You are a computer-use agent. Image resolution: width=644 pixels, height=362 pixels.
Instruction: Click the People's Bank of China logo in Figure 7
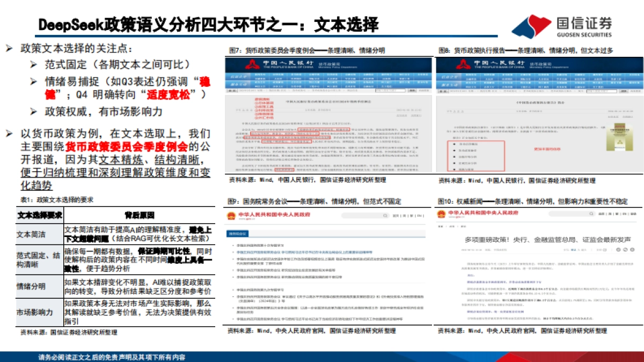point(252,64)
